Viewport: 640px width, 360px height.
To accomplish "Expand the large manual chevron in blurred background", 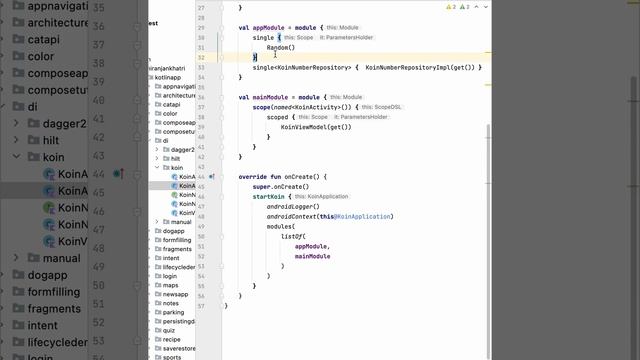I will tap(16, 258).
